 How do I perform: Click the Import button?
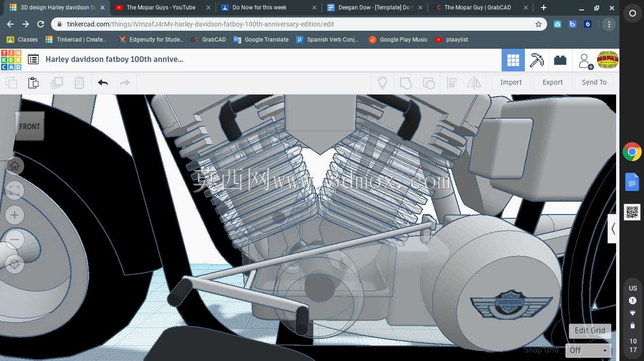(511, 82)
